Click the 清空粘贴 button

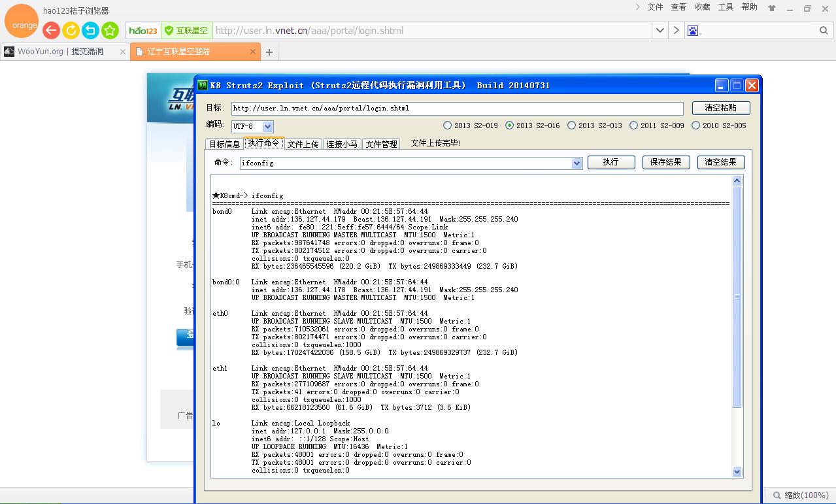click(721, 108)
